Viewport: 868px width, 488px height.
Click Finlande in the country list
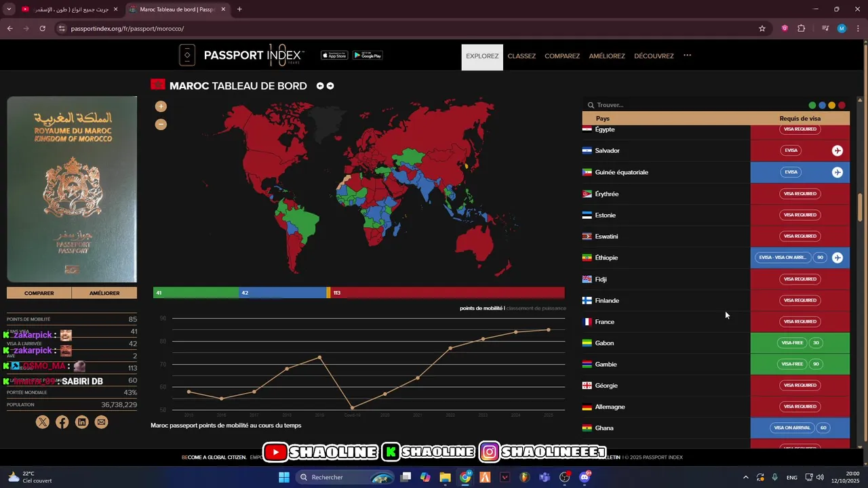[607, 300]
